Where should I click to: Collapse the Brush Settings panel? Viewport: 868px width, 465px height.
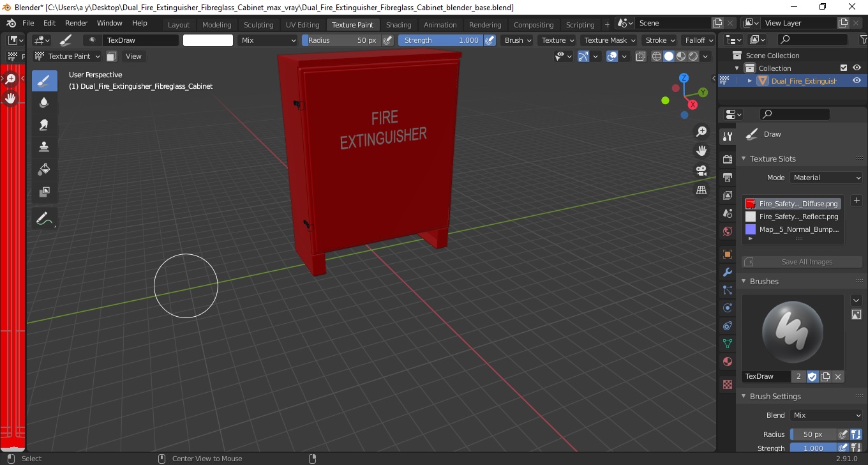click(744, 396)
